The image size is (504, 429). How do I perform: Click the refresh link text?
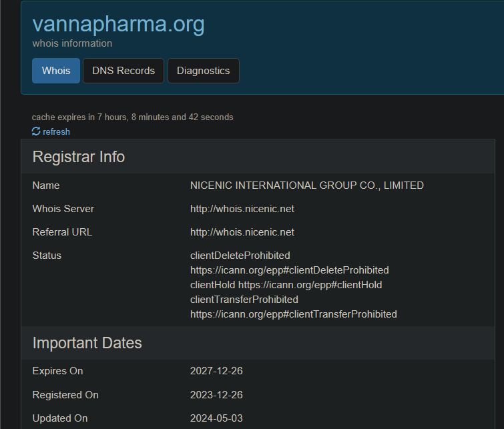(56, 132)
